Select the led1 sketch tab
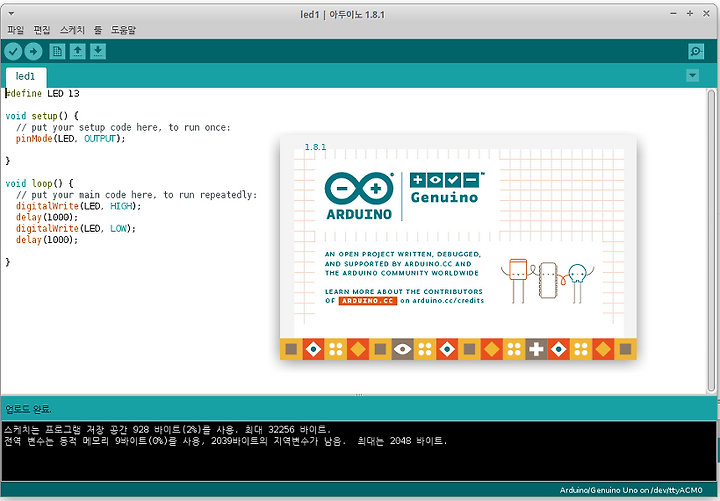This screenshot has width=720, height=501. coord(26,76)
